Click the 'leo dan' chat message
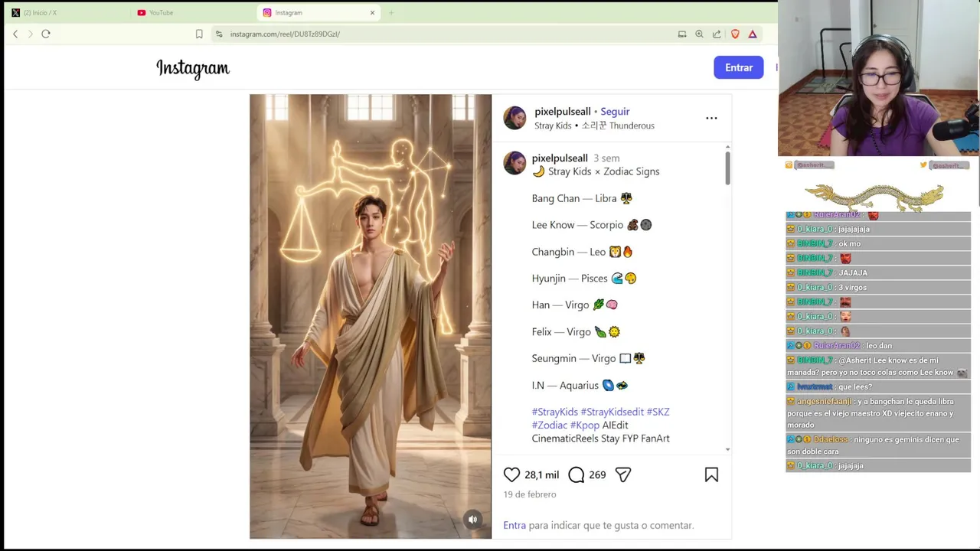The image size is (980, 551). click(x=879, y=345)
